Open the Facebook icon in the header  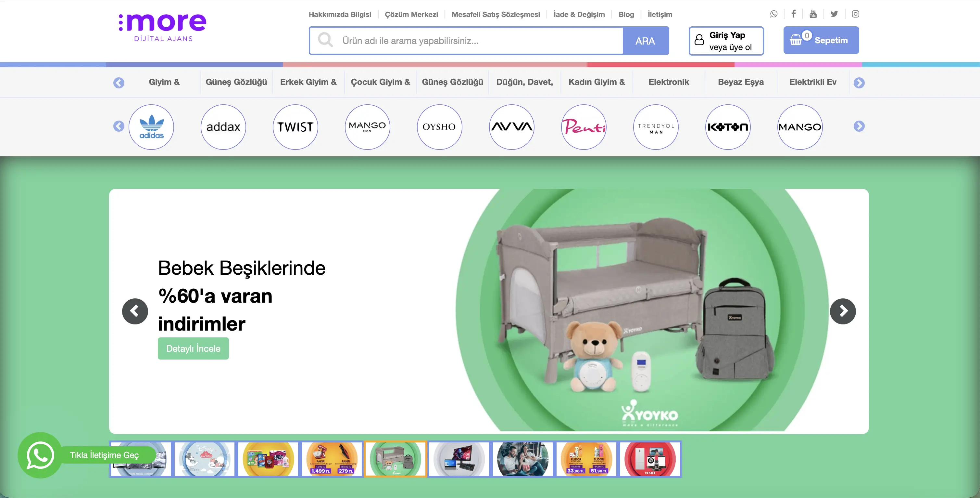(794, 14)
